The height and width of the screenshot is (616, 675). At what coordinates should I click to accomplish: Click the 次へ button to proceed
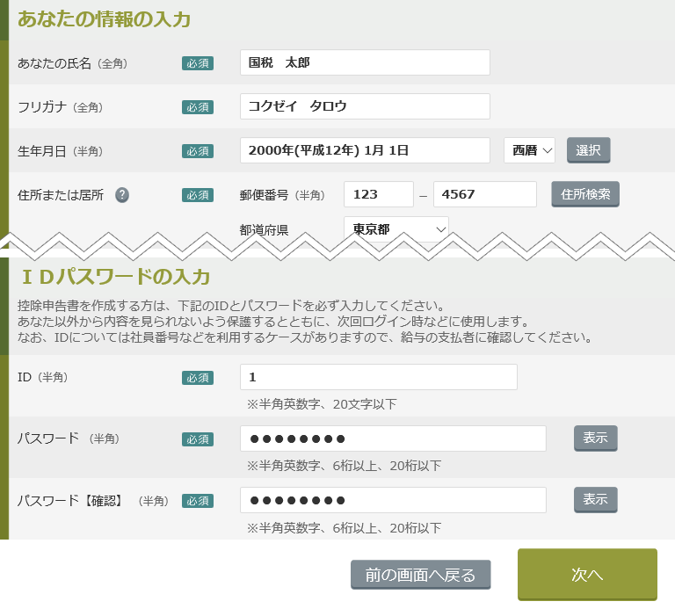(x=586, y=574)
